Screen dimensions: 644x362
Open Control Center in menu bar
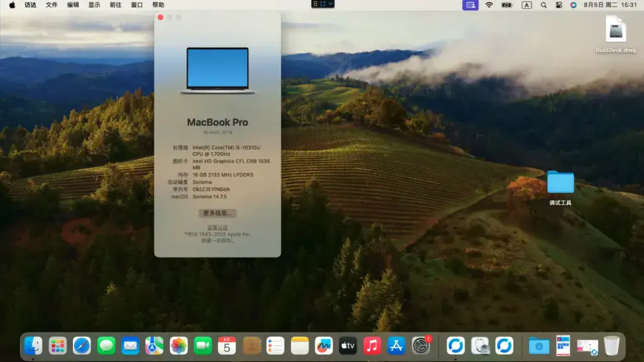558,5
